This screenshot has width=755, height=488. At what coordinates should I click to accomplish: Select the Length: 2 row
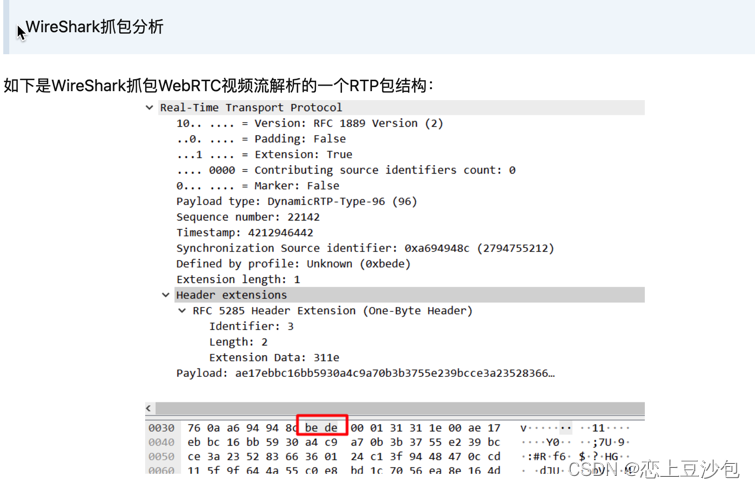(x=238, y=342)
